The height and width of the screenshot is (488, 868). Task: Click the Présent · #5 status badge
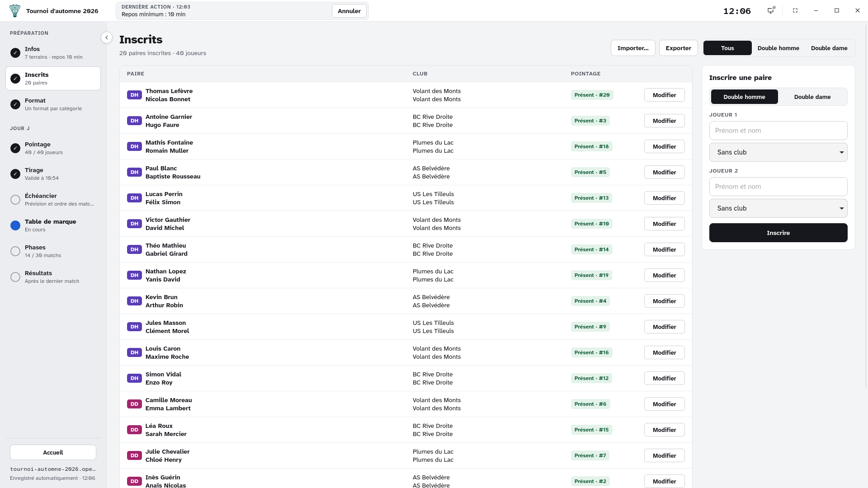590,172
